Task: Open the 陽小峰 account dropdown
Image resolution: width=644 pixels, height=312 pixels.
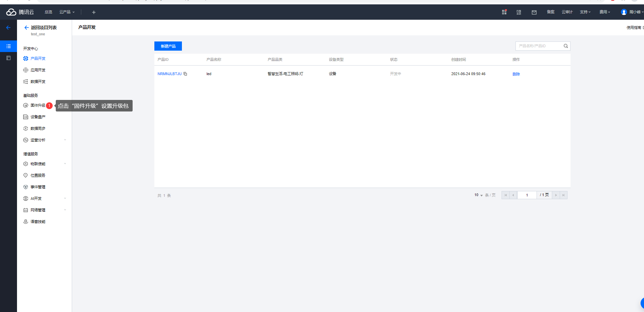Action: (x=636, y=12)
